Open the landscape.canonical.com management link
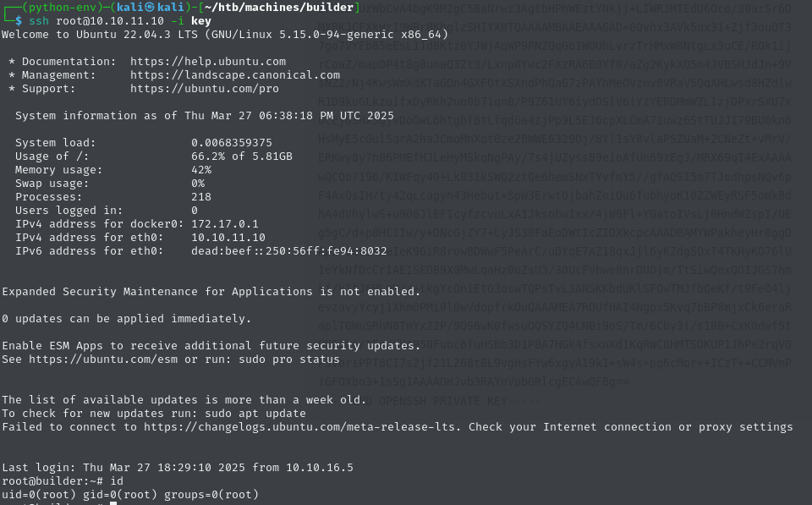The height and width of the screenshot is (505, 812). pos(234,75)
